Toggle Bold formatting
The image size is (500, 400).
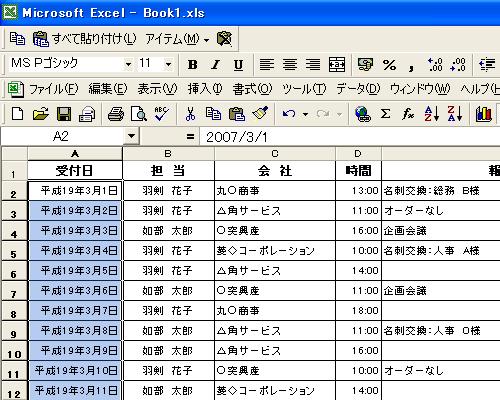point(192,64)
